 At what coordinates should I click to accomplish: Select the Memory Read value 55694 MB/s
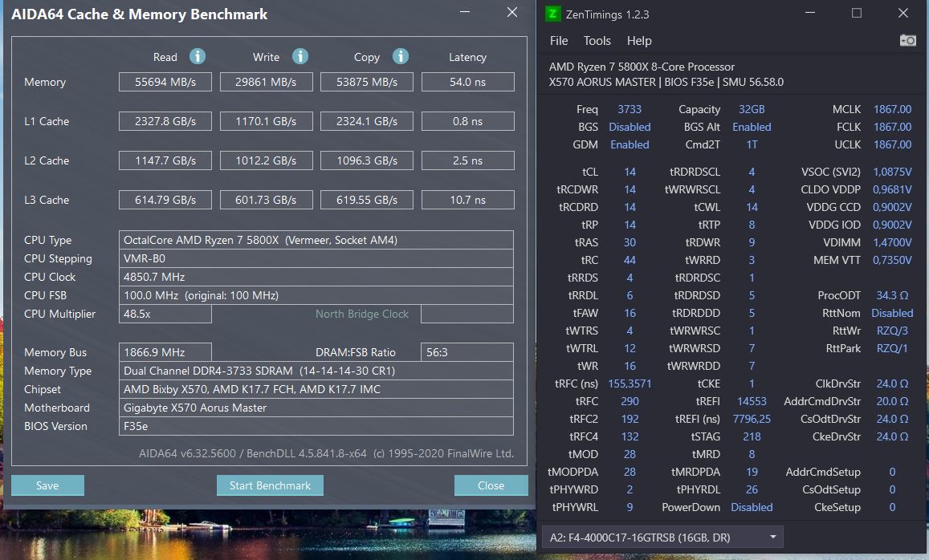tap(165, 83)
